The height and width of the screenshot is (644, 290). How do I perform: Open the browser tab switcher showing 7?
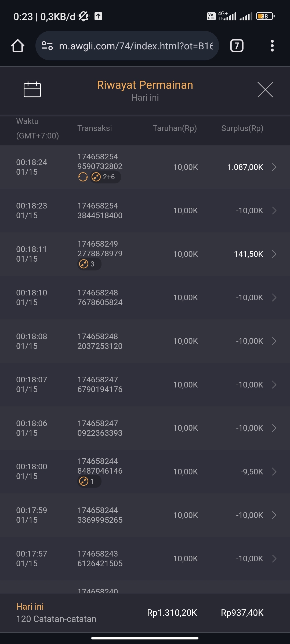[x=237, y=46]
